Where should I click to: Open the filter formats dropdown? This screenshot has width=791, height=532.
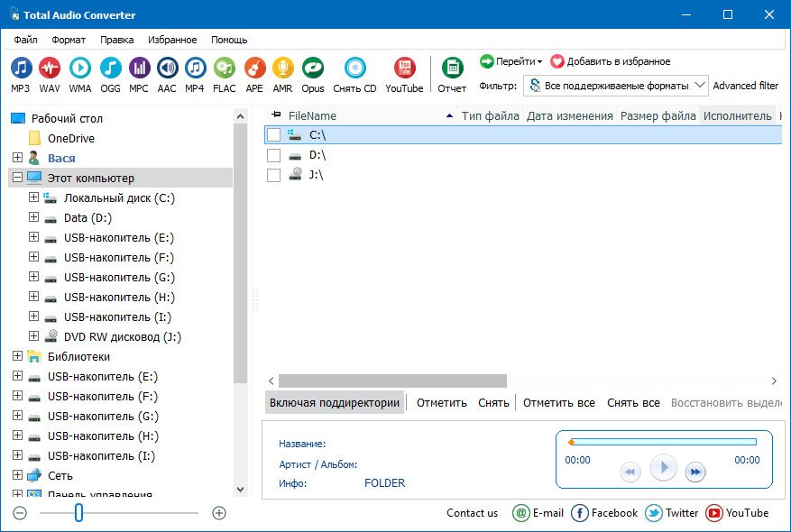[616, 86]
